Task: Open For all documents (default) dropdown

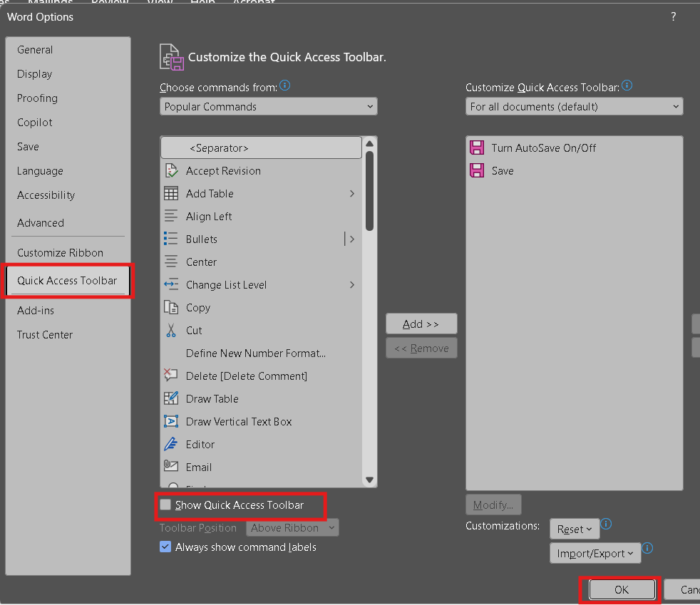Action: tap(574, 107)
